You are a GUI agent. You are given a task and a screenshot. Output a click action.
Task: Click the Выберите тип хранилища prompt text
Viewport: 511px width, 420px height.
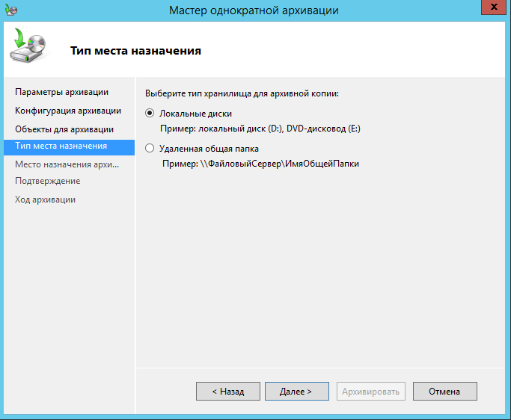point(242,93)
